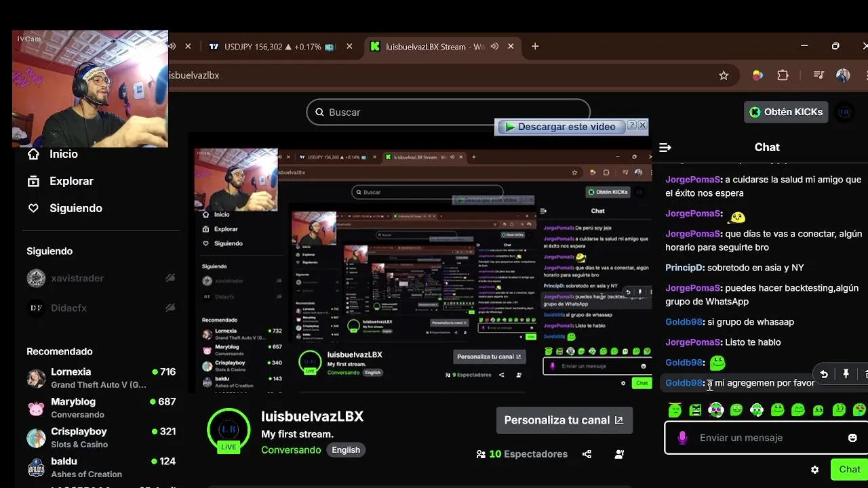Click the reply arrow on the hovered chat message
868x488 pixels.
coord(824,373)
